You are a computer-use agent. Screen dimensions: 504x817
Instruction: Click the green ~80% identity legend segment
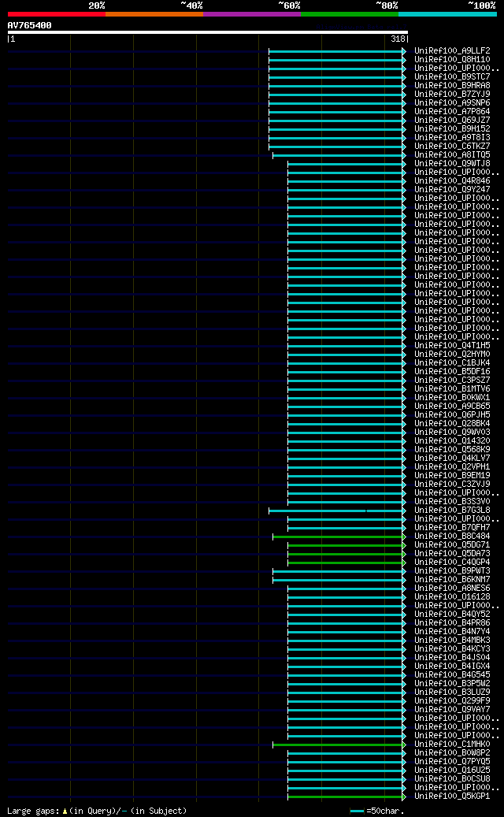coord(350,14)
